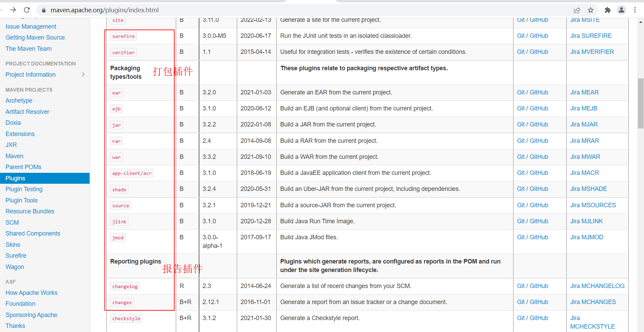The image size is (644, 332).
Task: Open the war plugin link
Action: (x=117, y=157)
